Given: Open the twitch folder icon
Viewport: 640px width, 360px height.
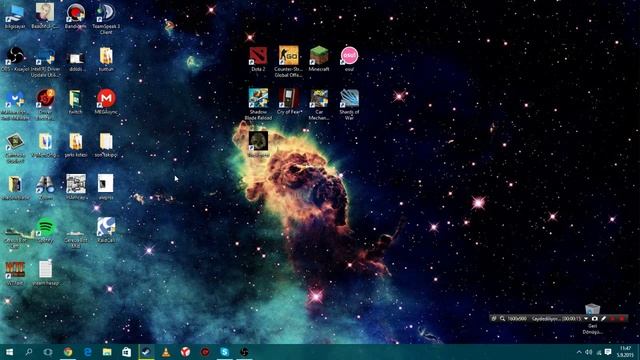Looking at the screenshot, I should (76, 98).
